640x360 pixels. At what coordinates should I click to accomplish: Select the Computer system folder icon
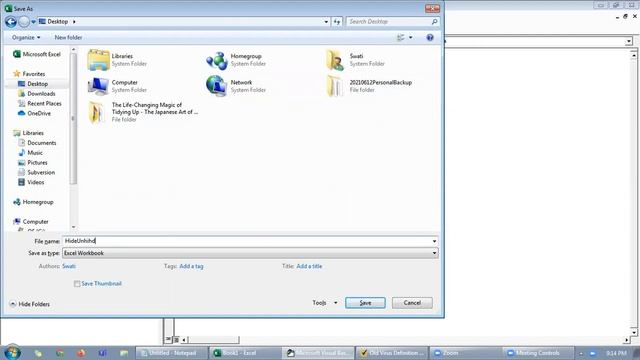click(98, 86)
